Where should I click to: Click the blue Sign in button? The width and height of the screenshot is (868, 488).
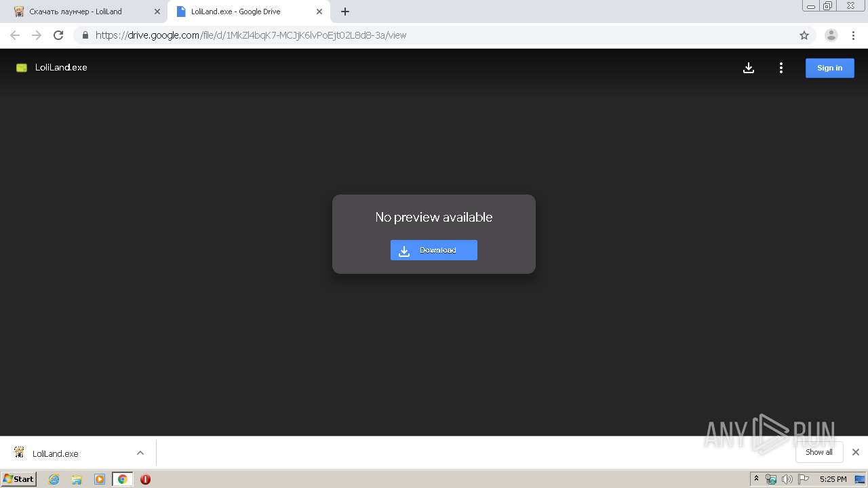coord(829,68)
